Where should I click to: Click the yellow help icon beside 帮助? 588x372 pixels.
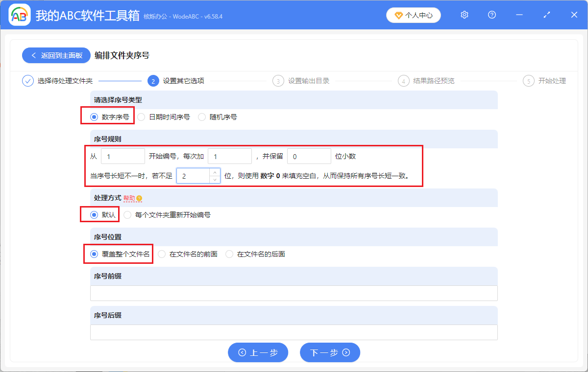click(139, 198)
